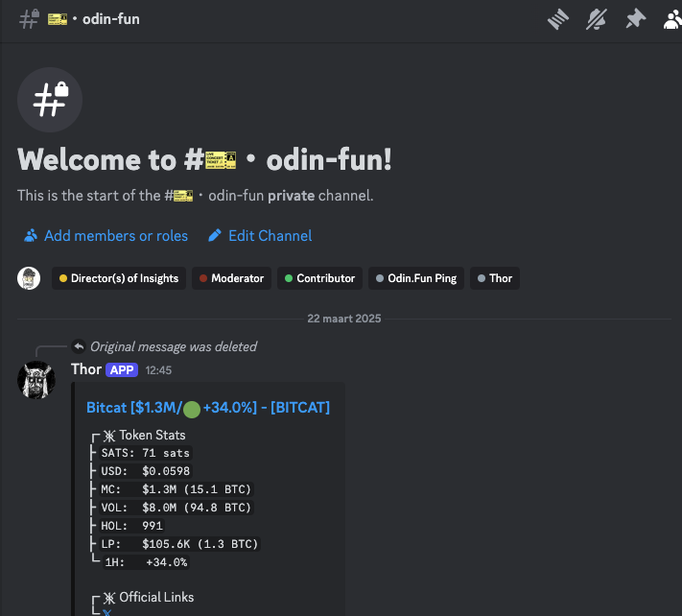The image size is (682, 616).
Task: Click the 12:45 message timestamp
Action: point(158,370)
